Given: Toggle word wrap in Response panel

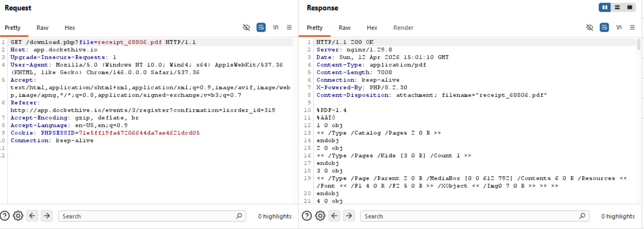Looking at the screenshot, I should coord(604,28).
